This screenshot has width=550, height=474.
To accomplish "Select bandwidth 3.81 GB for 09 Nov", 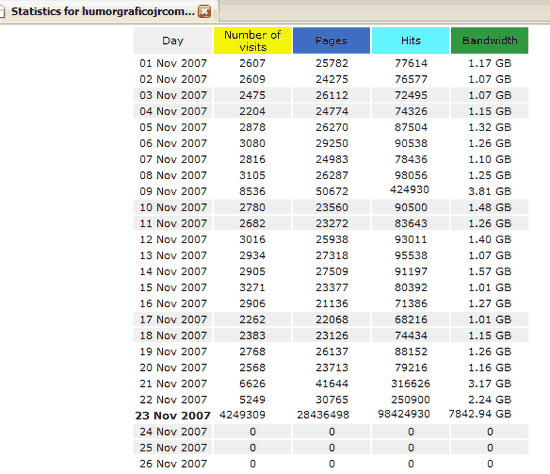I will 490,192.
